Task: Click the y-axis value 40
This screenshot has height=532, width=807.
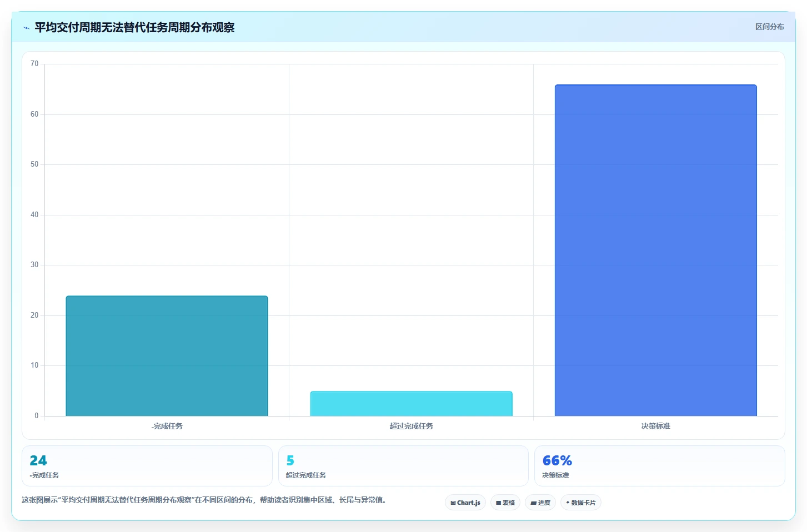Action: [34, 215]
